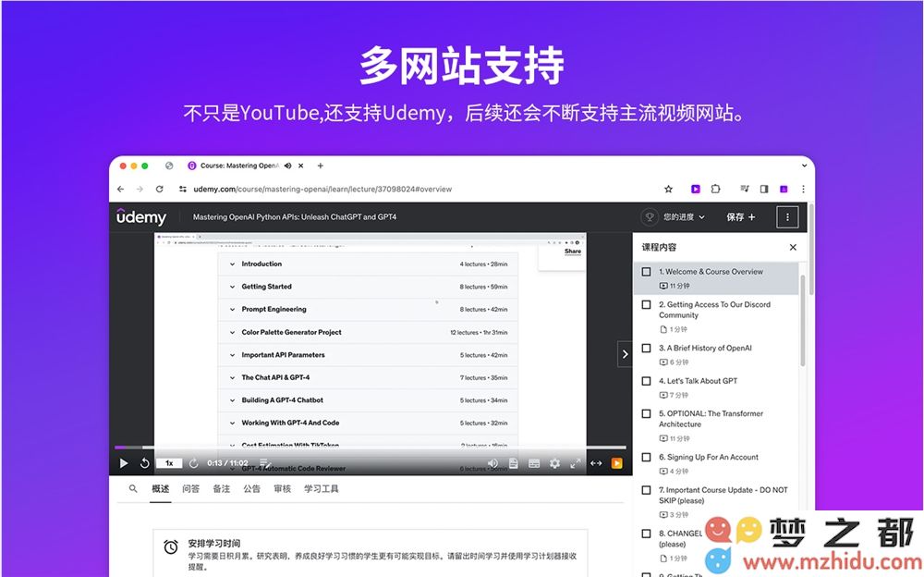Open the Udemy header more-options menu
This screenshot has height=577, width=924.
(x=787, y=217)
